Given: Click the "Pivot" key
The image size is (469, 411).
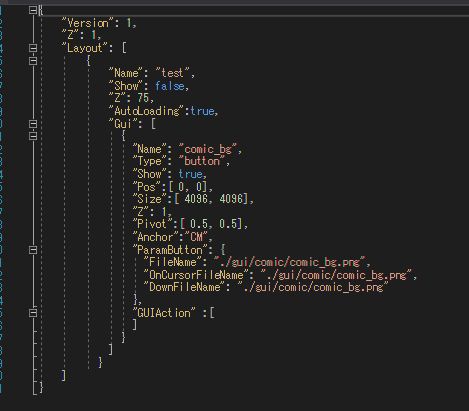Looking at the screenshot, I should (153, 224).
